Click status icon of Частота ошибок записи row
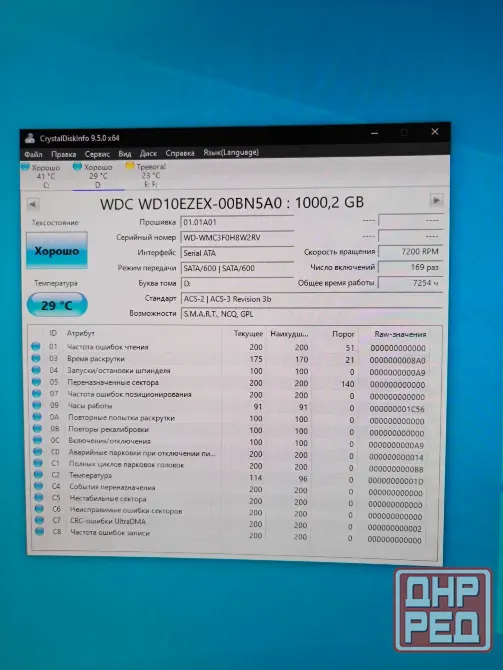This screenshot has height=670, width=503. click(40, 532)
